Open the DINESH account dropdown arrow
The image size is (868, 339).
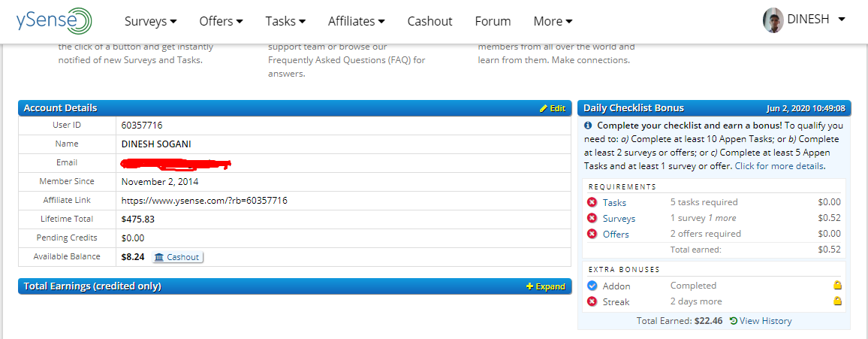tap(842, 20)
